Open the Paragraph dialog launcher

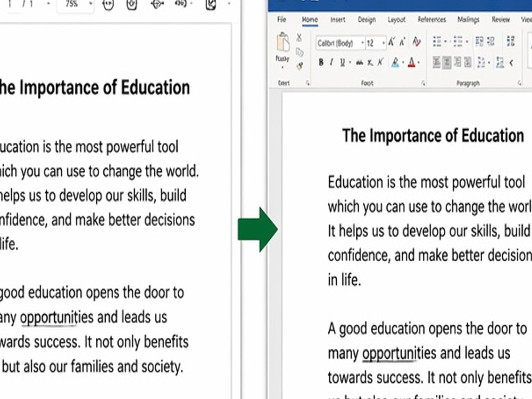519,83
